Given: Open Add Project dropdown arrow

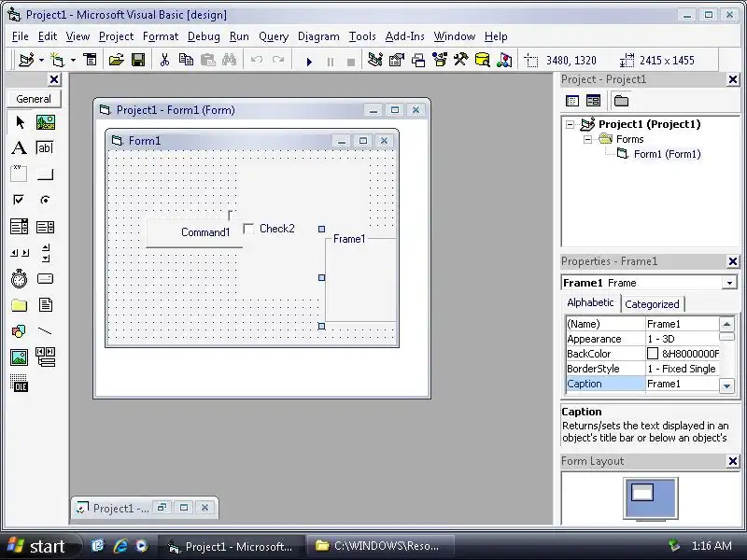Looking at the screenshot, I should click(x=41, y=60).
